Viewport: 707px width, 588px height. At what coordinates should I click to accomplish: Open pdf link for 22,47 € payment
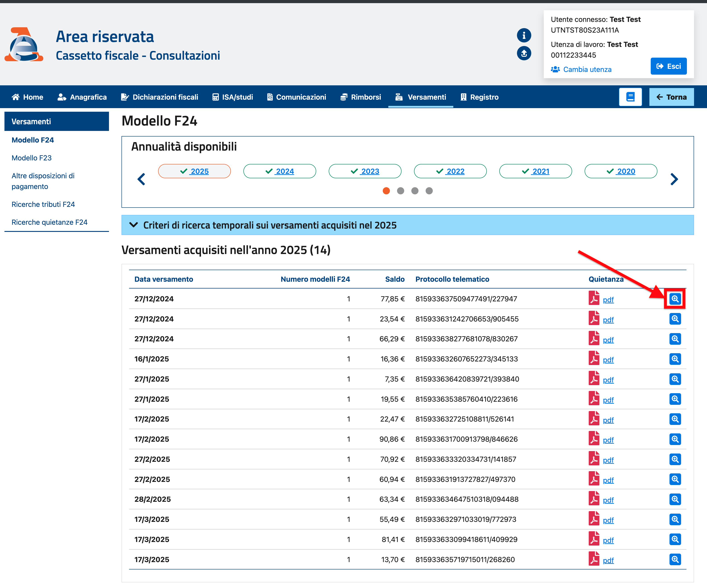coord(608,420)
